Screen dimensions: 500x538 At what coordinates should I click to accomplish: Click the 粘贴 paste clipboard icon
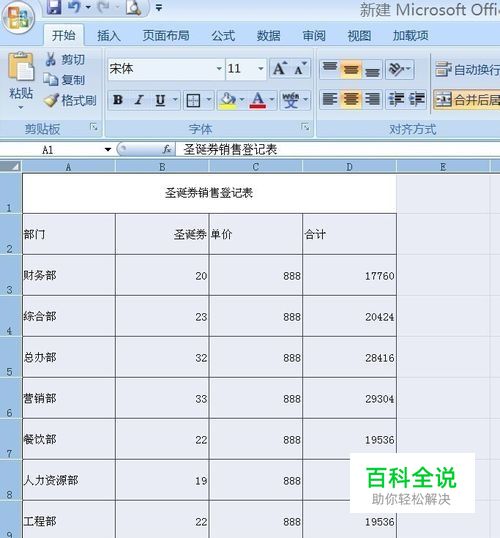pyautogui.click(x=21, y=67)
